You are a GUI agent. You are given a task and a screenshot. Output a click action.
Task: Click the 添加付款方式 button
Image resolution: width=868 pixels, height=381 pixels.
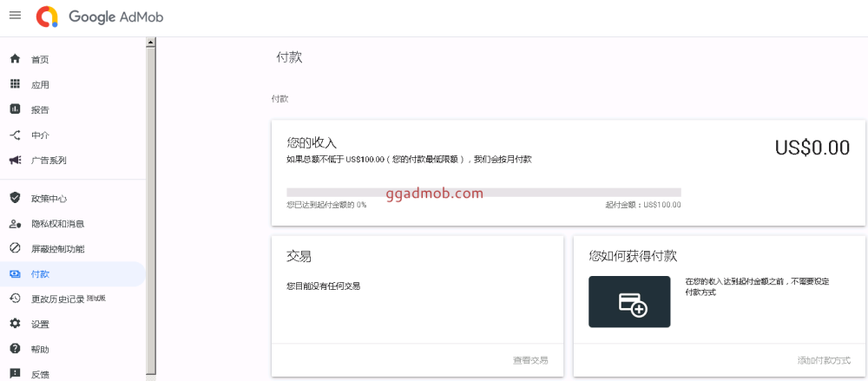point(824,360)
